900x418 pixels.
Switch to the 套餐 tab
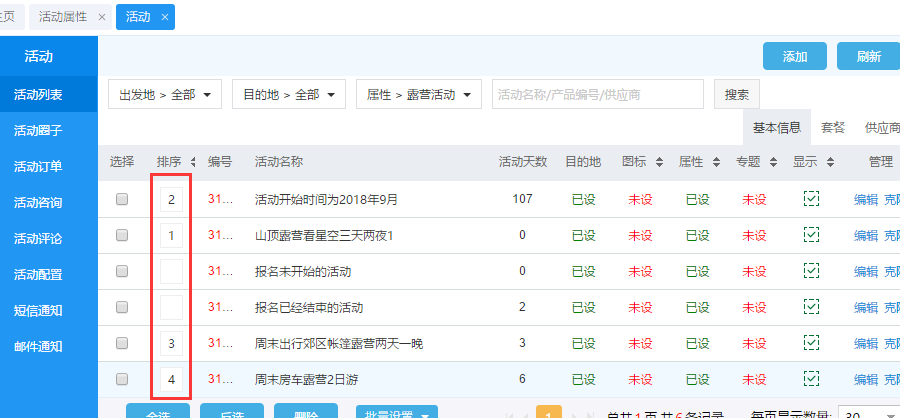832,128
